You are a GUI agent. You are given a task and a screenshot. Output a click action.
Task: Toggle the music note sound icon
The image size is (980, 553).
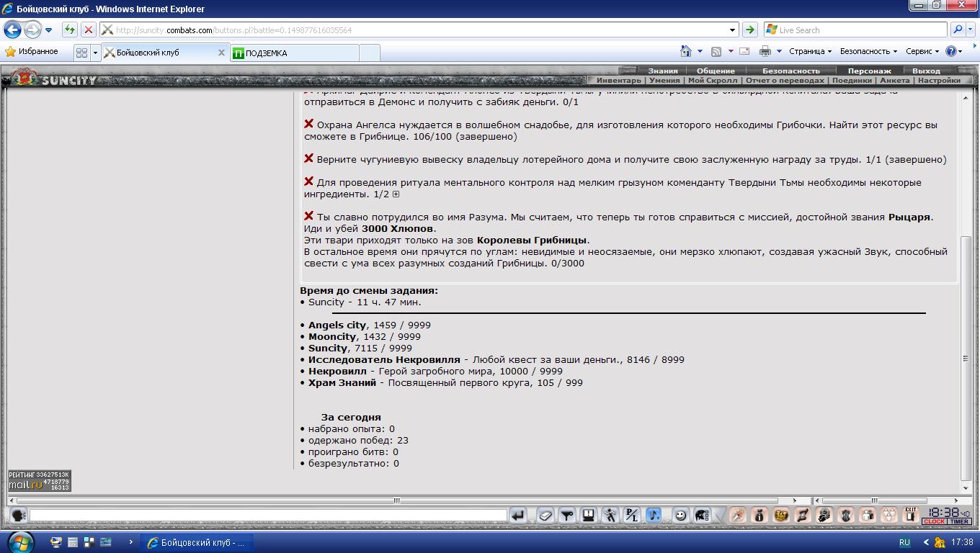[x=654, y=515]
